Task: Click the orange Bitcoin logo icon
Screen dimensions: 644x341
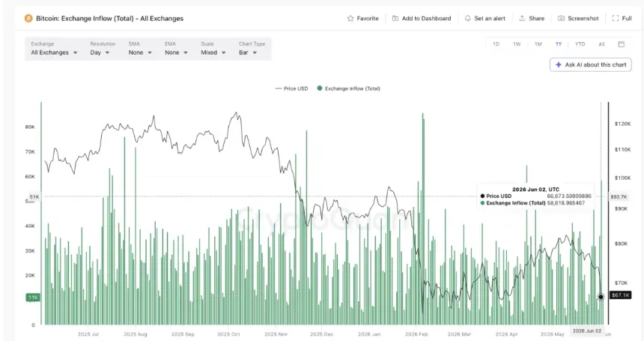Action: [28, 19]
